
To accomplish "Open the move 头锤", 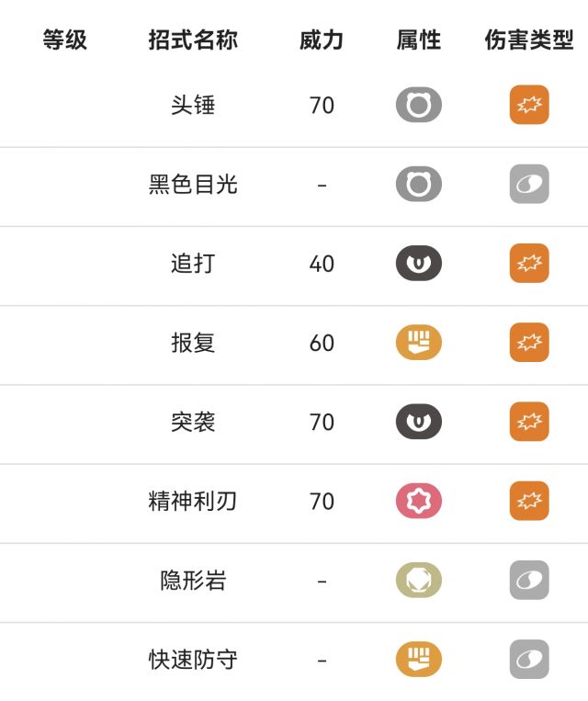I will 193,105.
